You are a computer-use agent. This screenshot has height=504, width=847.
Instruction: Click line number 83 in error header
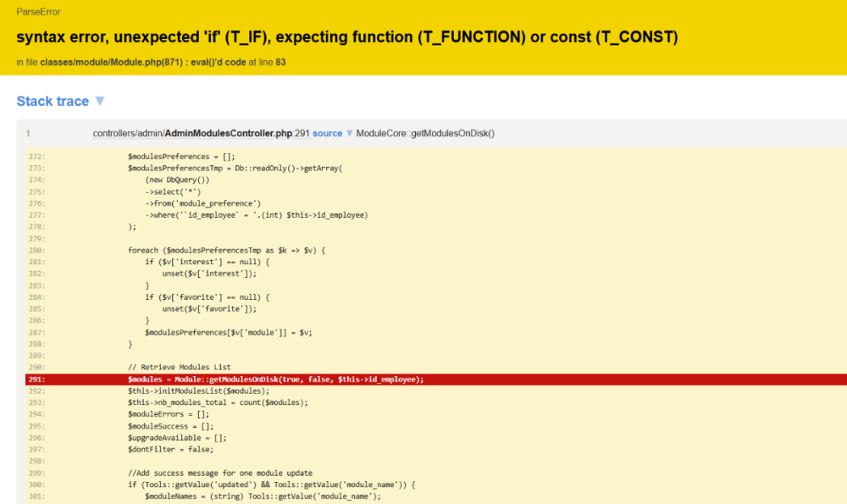(280, 63)
